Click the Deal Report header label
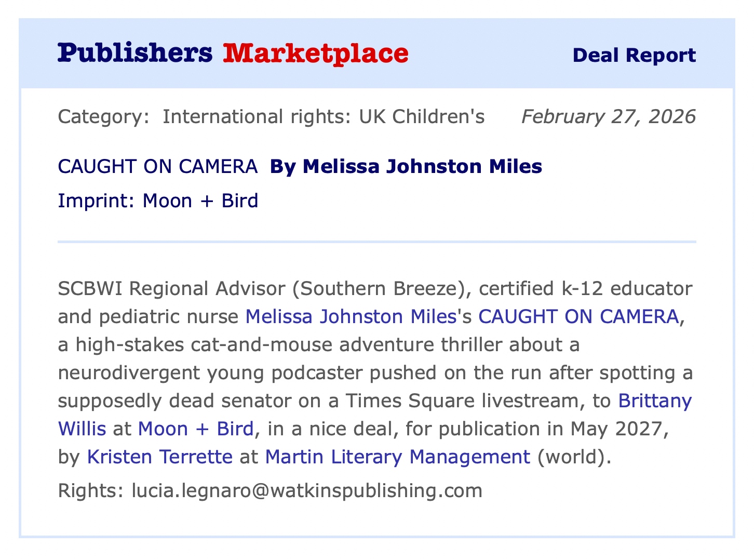Viewport: 754px width, 560px height. 634,55
